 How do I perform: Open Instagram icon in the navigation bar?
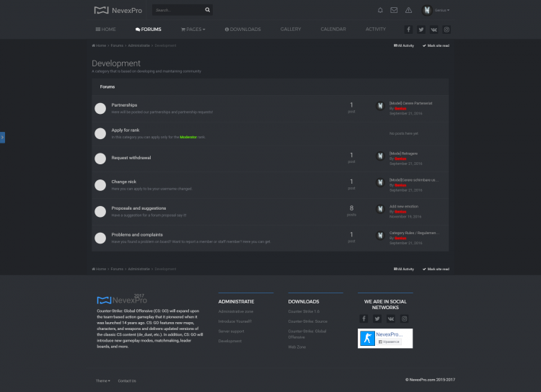447,30
